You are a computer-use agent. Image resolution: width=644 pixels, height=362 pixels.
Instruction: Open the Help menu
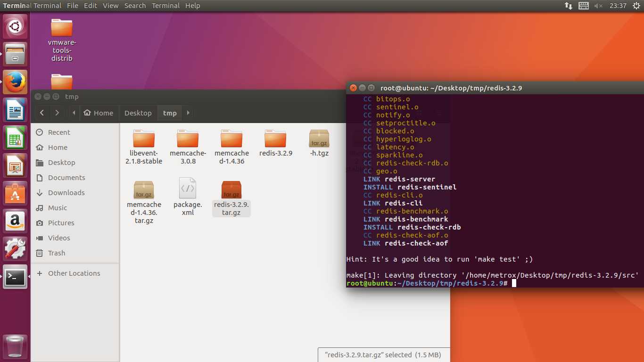193,6
